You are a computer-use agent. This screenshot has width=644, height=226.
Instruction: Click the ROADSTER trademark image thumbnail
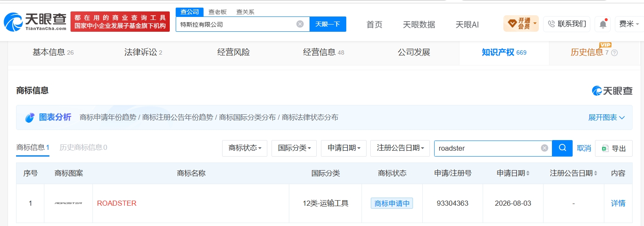68,203
